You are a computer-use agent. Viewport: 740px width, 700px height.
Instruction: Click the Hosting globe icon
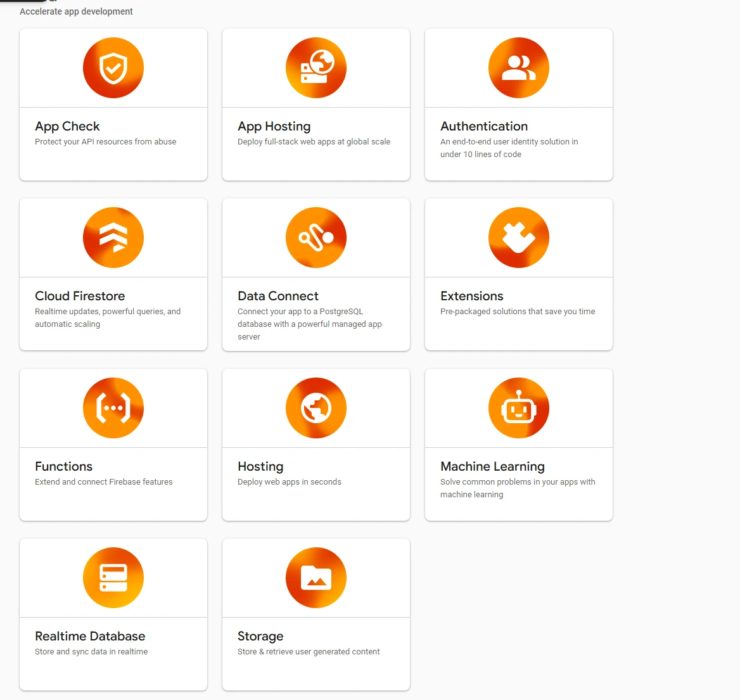click(x=316, y=408)
